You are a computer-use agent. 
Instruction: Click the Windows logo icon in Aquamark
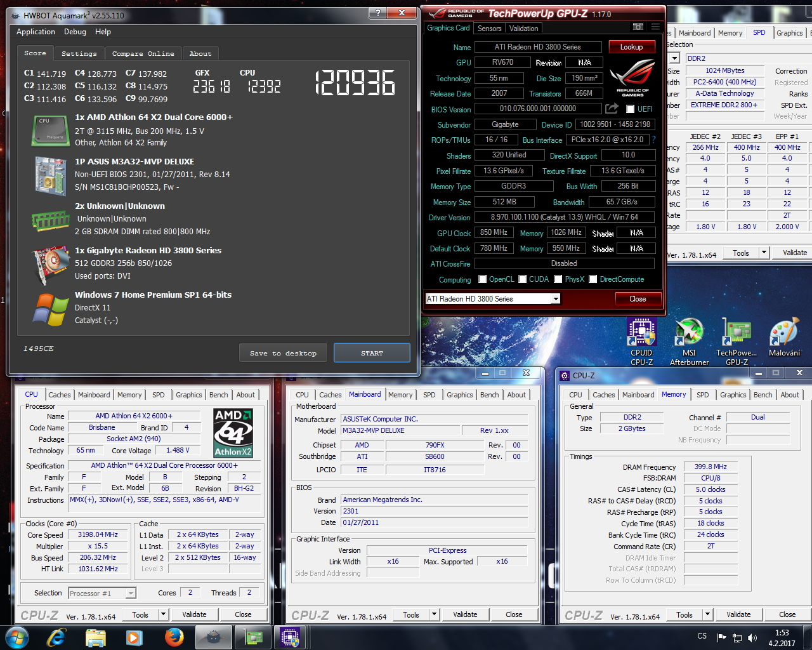[x=50, y=310]
